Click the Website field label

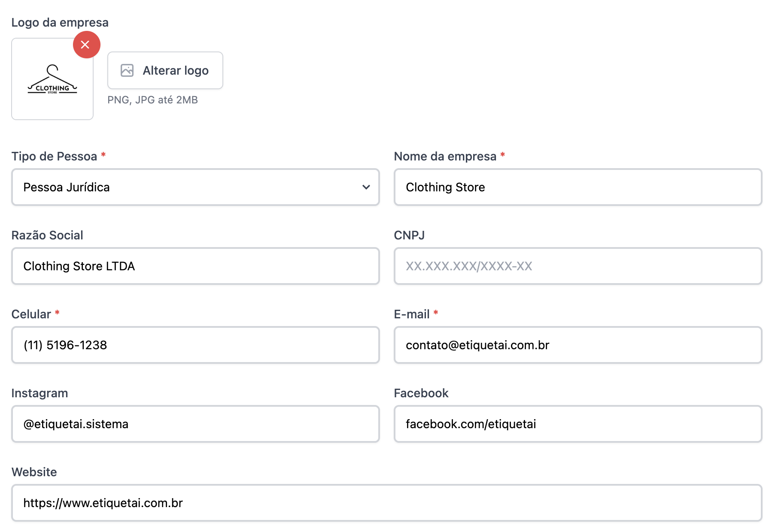coord(34,472)
